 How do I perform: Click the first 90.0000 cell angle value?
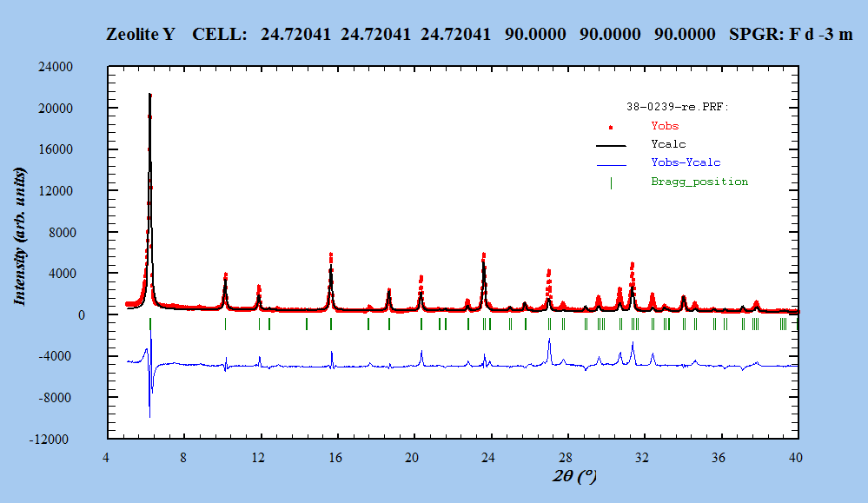tap(535, 34)
